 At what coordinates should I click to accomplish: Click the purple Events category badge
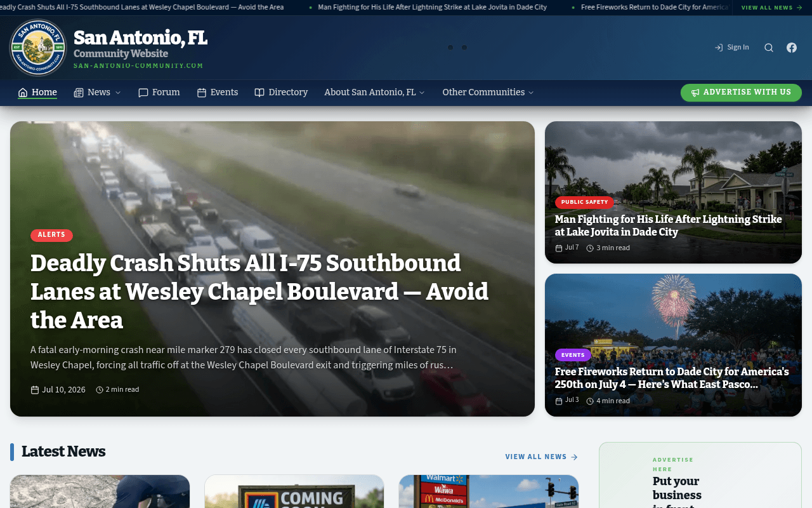573,355
